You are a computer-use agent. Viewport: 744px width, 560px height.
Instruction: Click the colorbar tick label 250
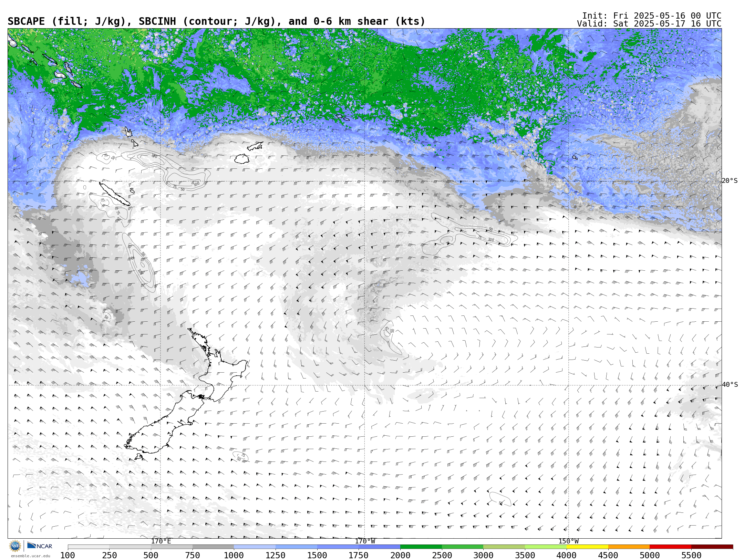click(x=110, y=555)
